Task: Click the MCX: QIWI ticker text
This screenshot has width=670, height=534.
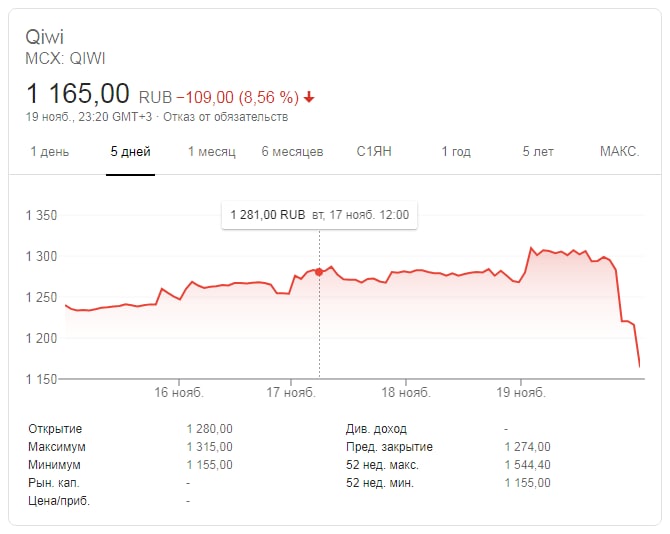Action: pyautogui.click(x=65, y=59)
